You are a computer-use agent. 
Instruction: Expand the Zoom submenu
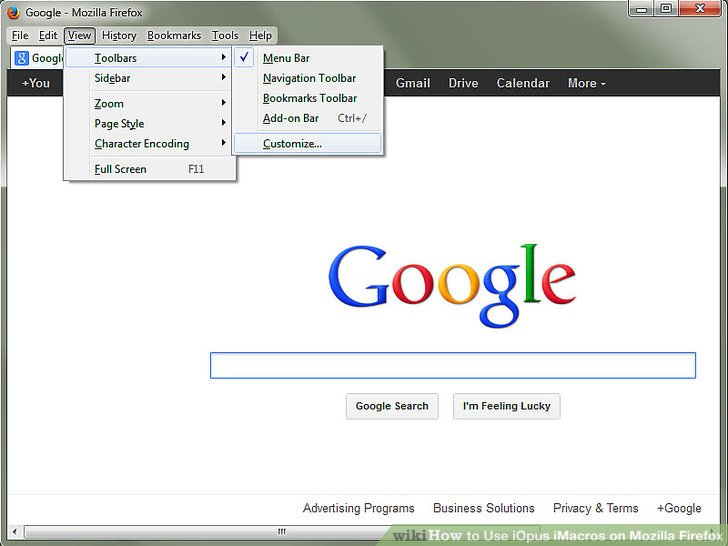(149, 103)
